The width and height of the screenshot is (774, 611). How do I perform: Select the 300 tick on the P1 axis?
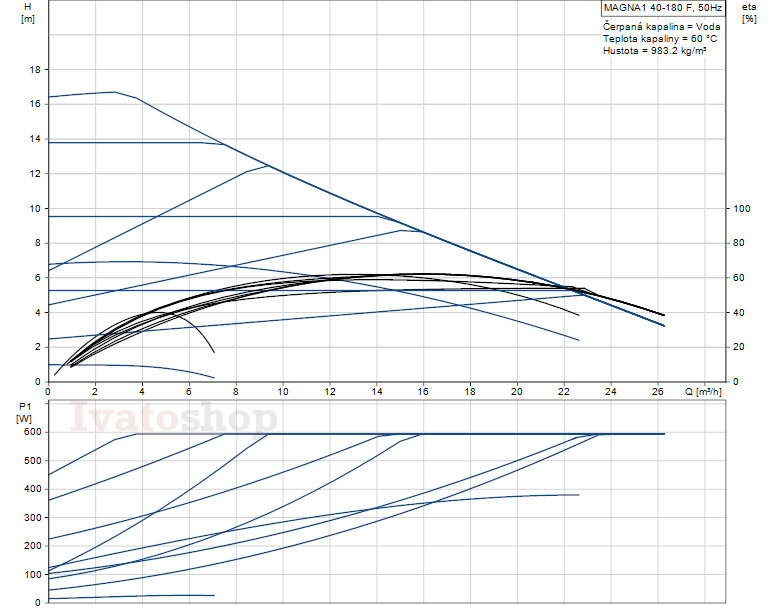tap(31, 517)
